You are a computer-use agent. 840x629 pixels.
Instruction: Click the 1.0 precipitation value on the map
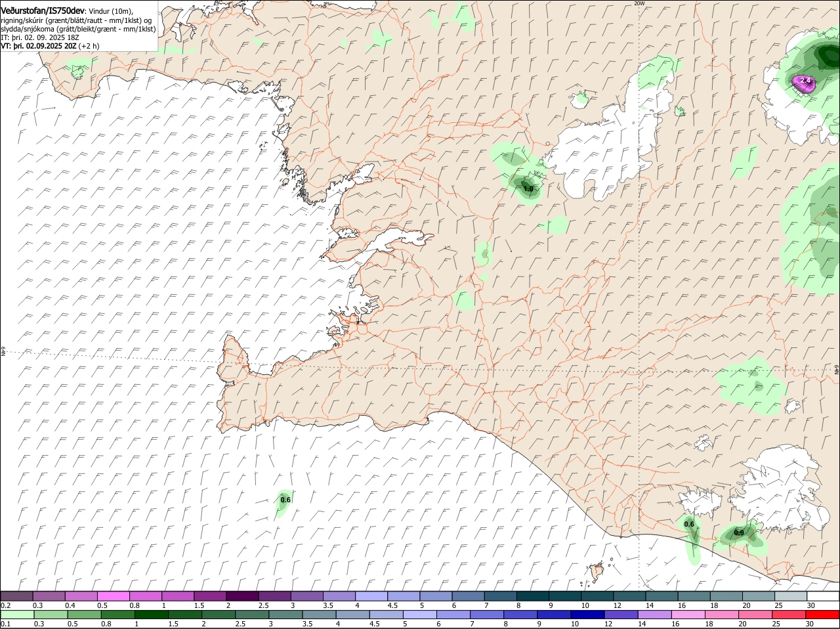click(x=528, y=188)
